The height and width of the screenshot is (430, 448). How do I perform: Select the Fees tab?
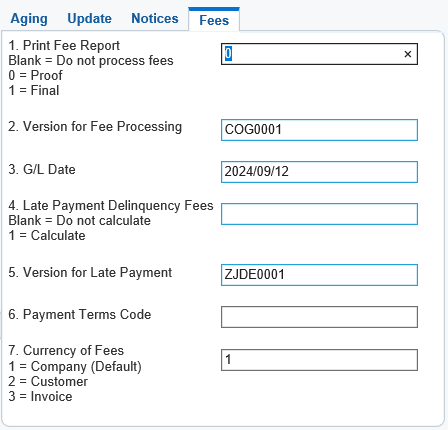tap(214, 20)
